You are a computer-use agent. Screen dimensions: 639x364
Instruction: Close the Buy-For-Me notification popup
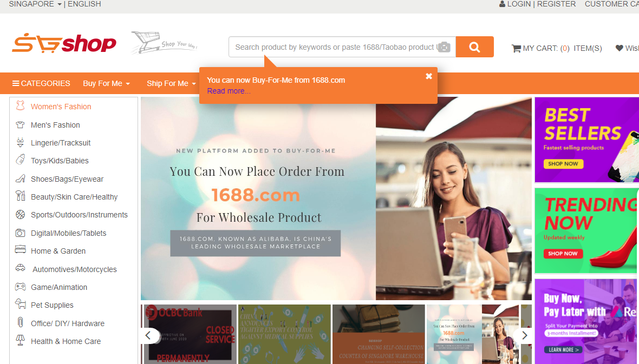pyautogui.click(x=429, y=76)
